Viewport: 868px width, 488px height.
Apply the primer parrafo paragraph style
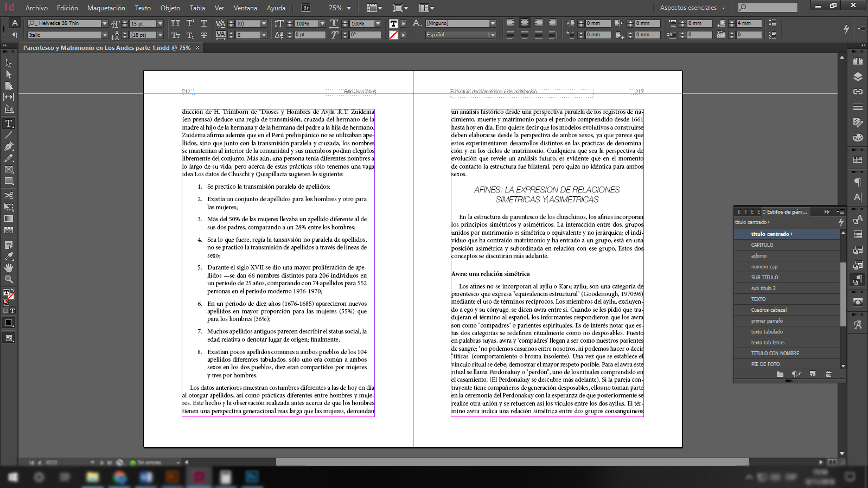[x=787, y=321]
